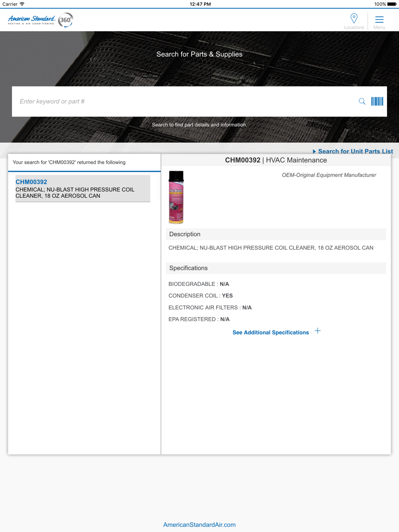Image resolution: width=399 pixels, height=532 pixels.
Task: Click the full description text under Description
Action: point(271,248)
